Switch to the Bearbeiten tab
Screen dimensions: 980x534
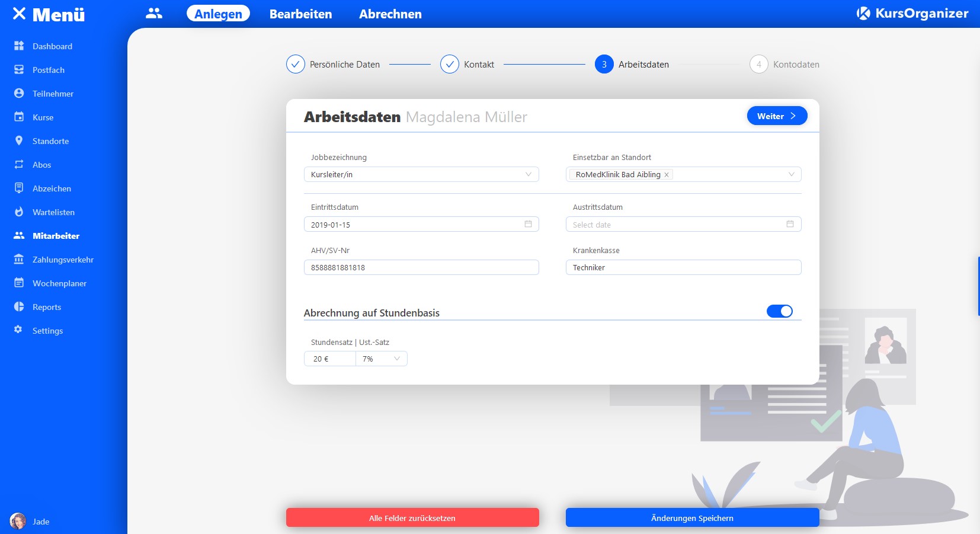300,14
